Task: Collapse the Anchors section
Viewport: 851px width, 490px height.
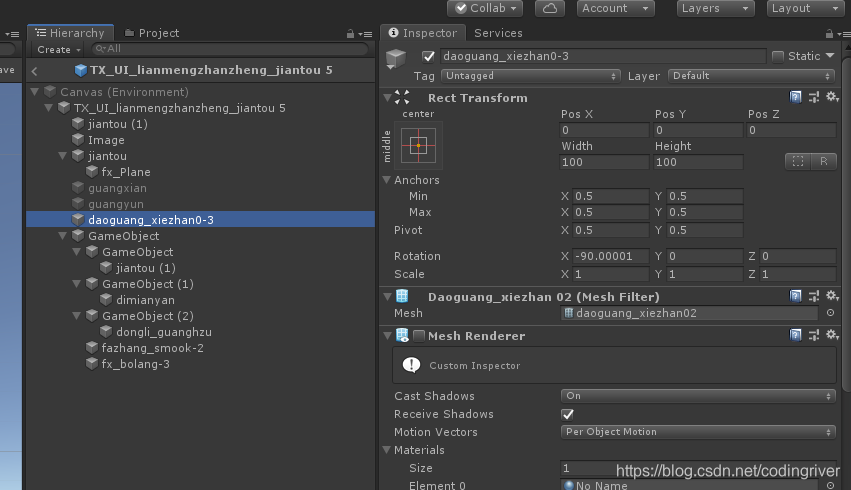Action: pos(387,180)
